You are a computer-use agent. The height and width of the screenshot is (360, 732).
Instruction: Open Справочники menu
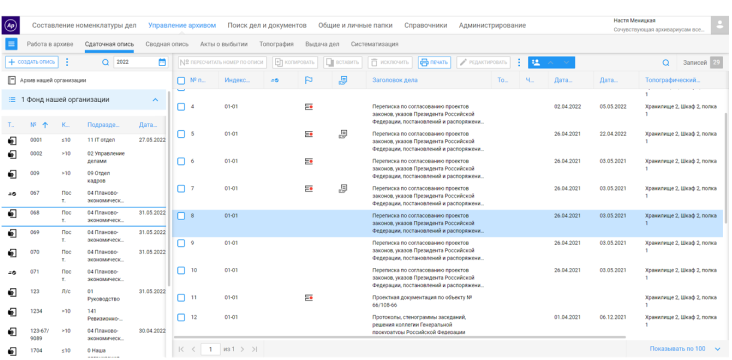[425, 25]
